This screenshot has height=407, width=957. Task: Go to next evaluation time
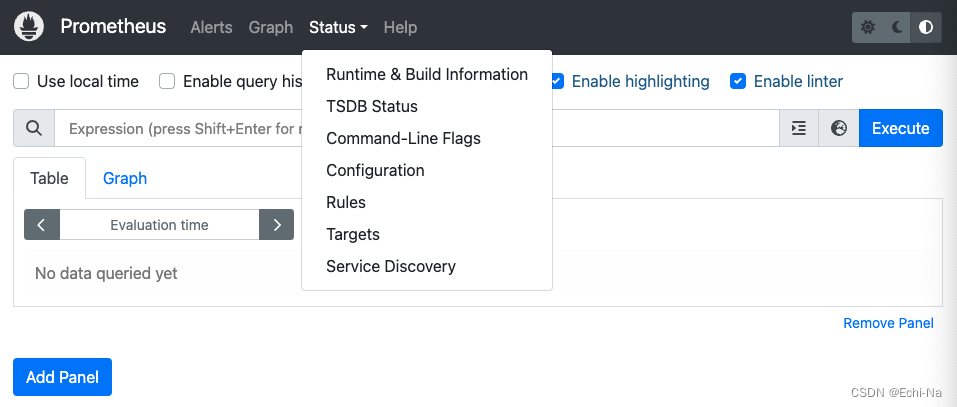coord(276,225)
